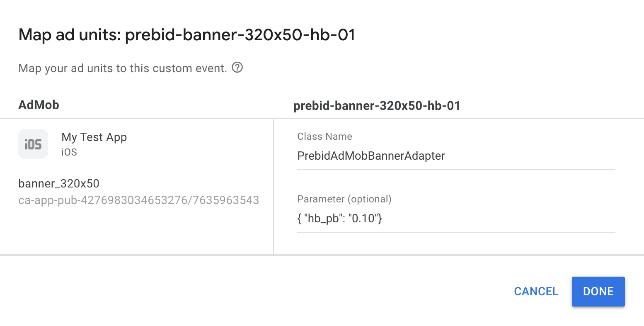Screen dimensions: 644x326
Task: Click the banner_320x50 ad unit name
Action: tap(58, 183)
